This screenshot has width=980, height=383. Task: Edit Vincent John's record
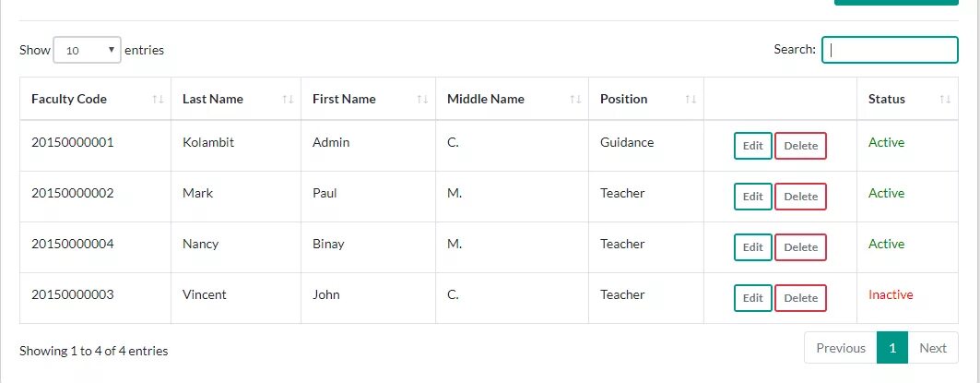pyautogui.click(x=753, y=298)
